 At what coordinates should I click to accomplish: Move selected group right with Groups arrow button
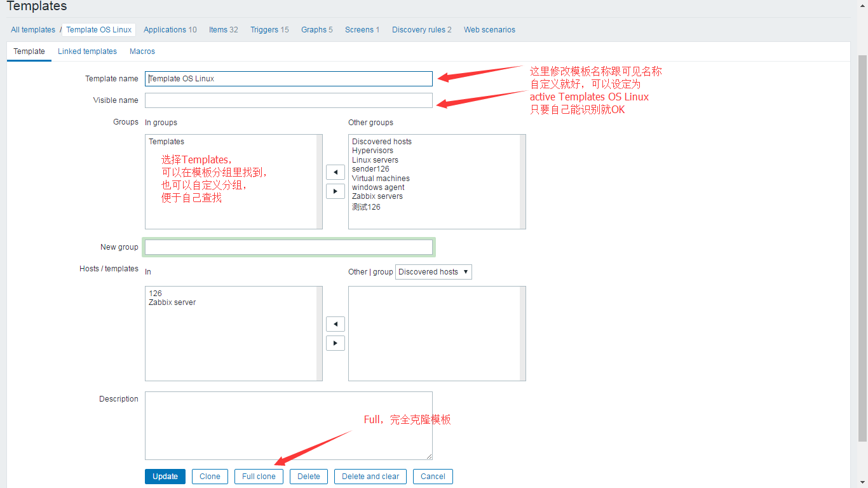point(336,191)
